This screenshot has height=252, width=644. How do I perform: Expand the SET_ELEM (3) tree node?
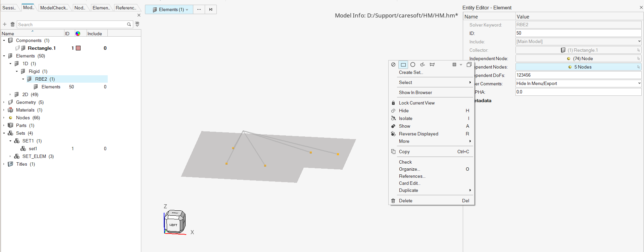point(10,156)
